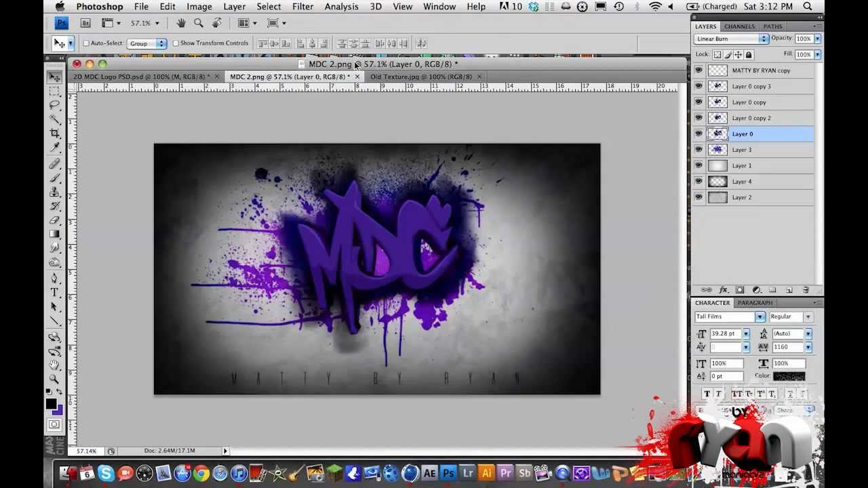Click the purple background color swatch
The image size is (868, 488).
(60, 411)
